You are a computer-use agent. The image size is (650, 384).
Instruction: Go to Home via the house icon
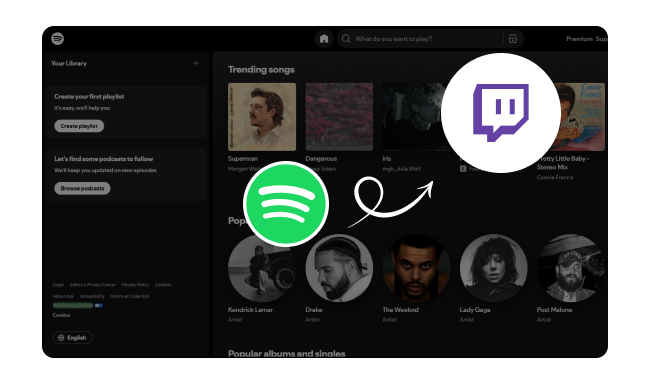coord(324,39)
